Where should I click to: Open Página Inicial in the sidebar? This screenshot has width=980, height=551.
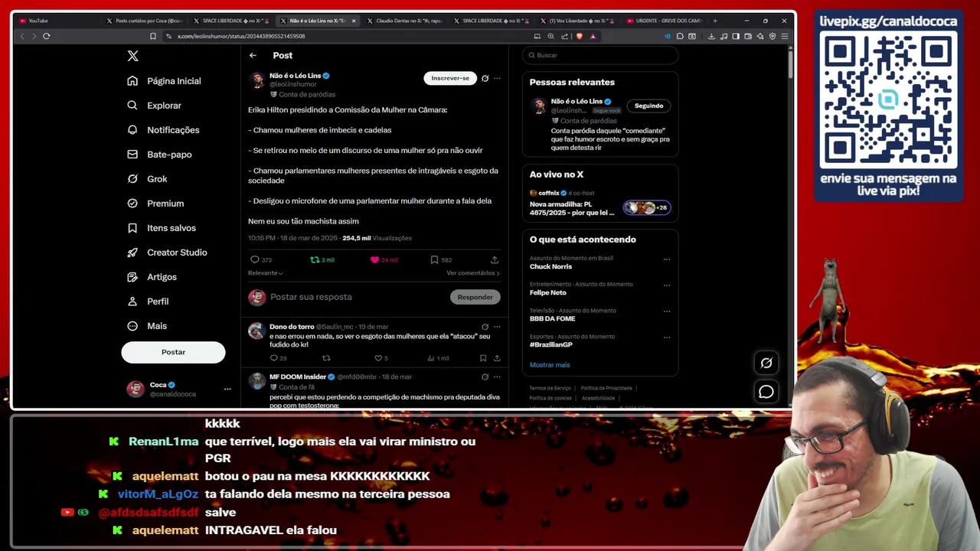tap(165, 81)
